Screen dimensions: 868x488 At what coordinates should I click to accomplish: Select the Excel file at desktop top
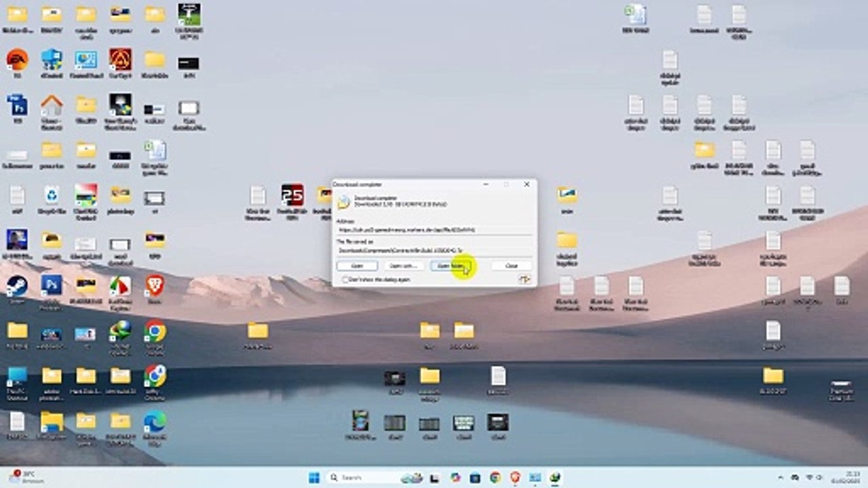(635, 14)
